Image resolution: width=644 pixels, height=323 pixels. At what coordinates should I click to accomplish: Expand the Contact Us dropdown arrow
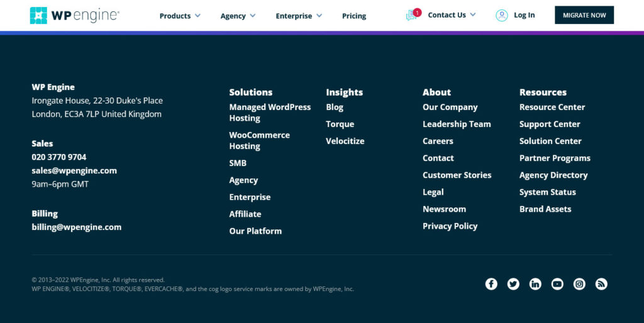click(x=473, y=15)
